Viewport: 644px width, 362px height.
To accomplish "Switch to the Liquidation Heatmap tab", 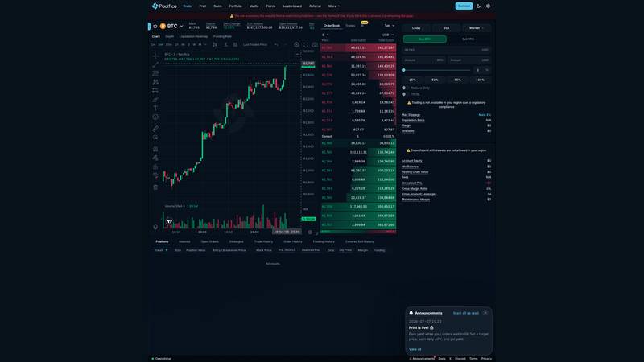I will [x=193, y=36].
